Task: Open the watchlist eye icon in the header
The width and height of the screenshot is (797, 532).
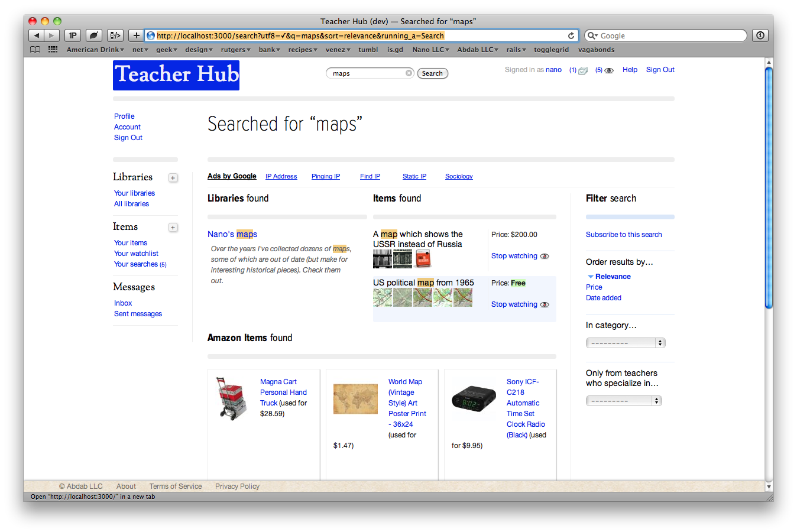Action: (608, 70)
